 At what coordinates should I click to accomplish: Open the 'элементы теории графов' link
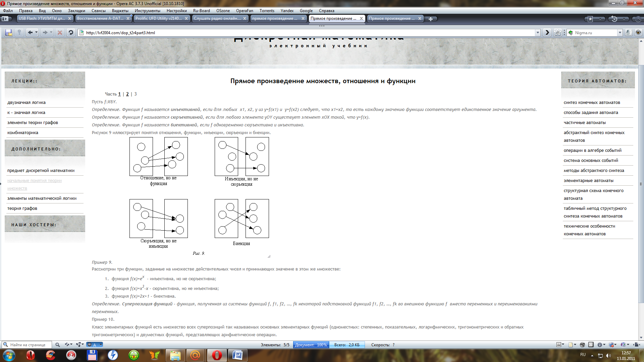pos(33,123)
